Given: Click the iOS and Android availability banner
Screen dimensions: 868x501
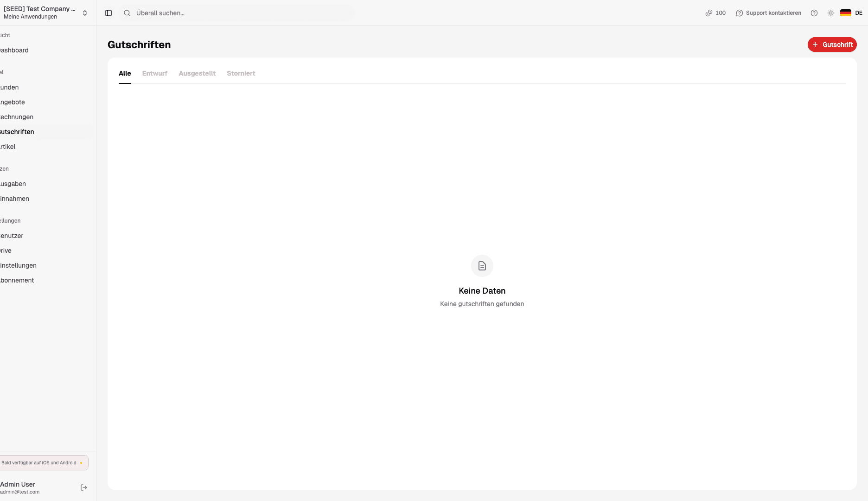Looking at the screenshot, I should (x=44, y=462).
